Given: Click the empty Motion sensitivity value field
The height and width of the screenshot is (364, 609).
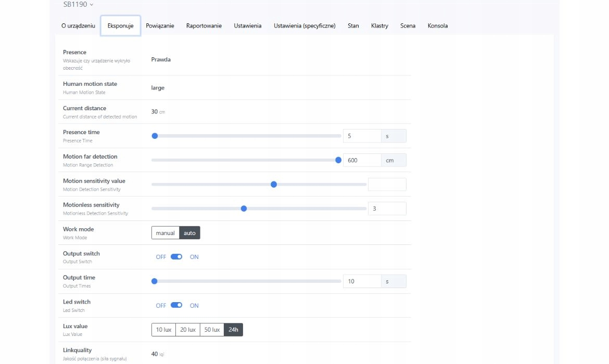Looking at the screenshot, I should [387, 185].
